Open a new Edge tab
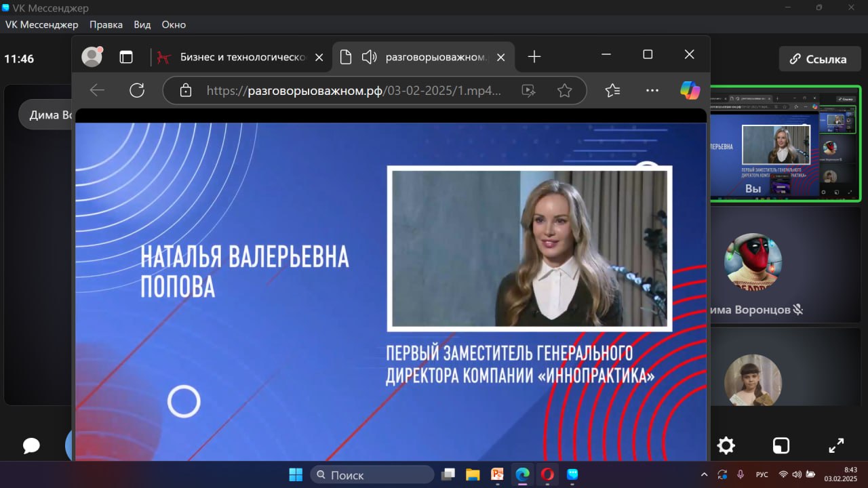Screen dimensions: 868x488 (x=534, y=57)
